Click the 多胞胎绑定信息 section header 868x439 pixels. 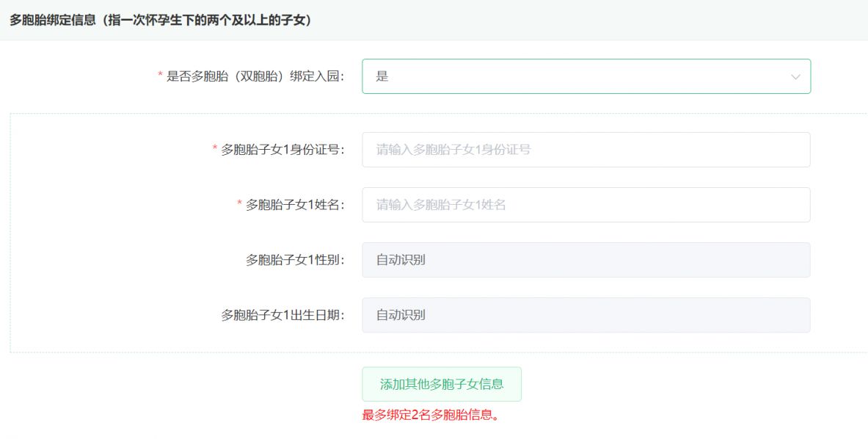coord(161,21)
